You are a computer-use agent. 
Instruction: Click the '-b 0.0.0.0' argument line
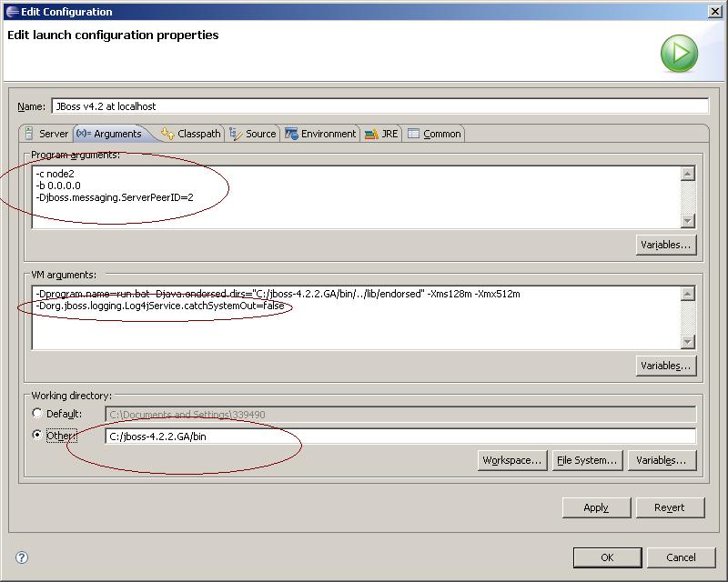[x=58, y=186]
